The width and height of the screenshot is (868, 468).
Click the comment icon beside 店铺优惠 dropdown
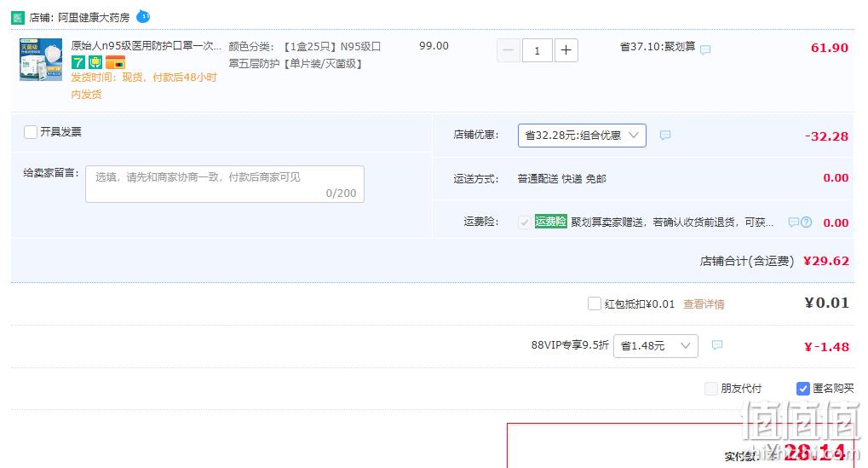tap(665, 136)
